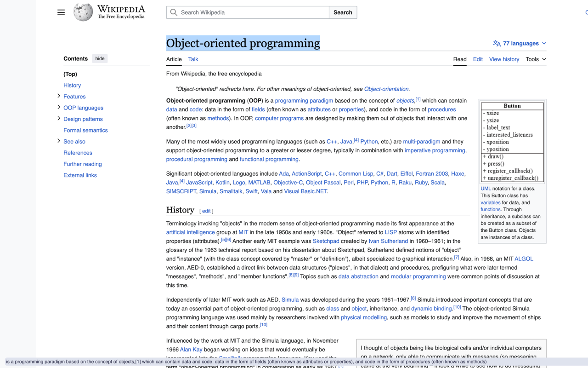Open the data abstraction link
The width and height of the screenshot is (588, 368).
[358, 276]
